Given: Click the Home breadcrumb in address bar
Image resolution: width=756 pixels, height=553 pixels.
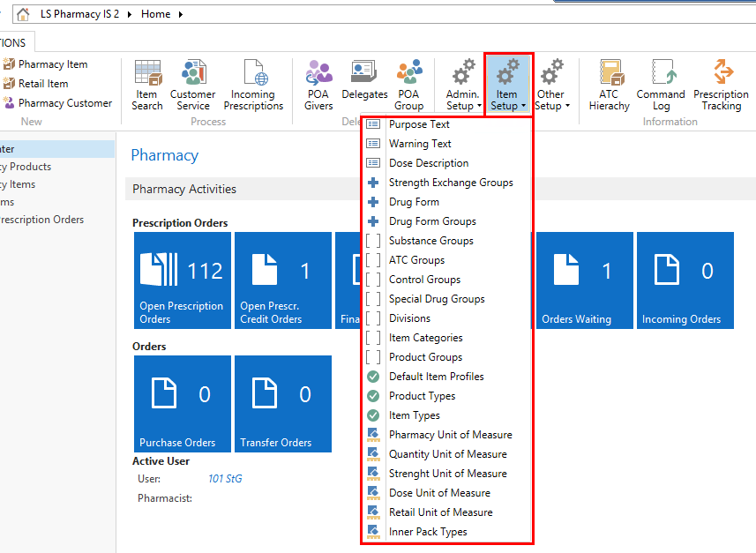Looking at the screenshot, I should pyautogui.click(x=155, y=14).
